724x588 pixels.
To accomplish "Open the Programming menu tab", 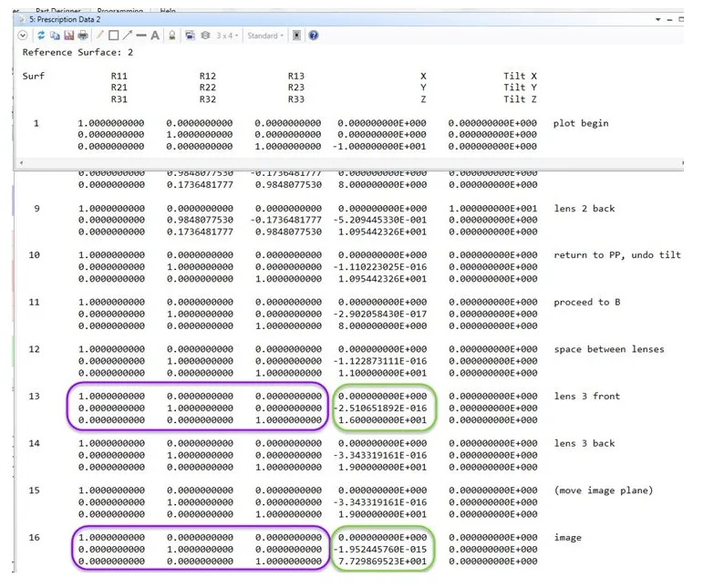I will 119,10.
